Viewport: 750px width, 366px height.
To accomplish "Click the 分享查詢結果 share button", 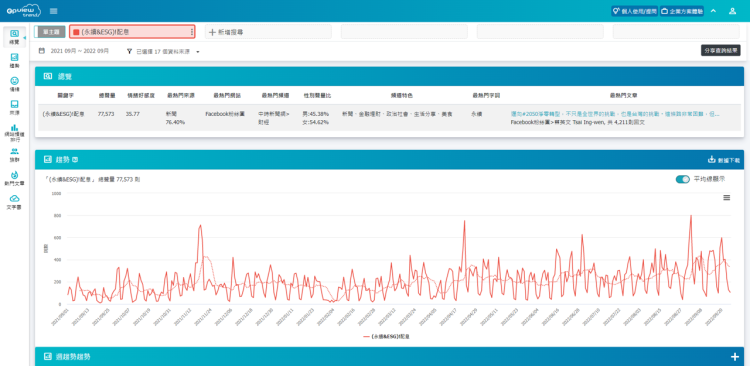I will 721,50.
